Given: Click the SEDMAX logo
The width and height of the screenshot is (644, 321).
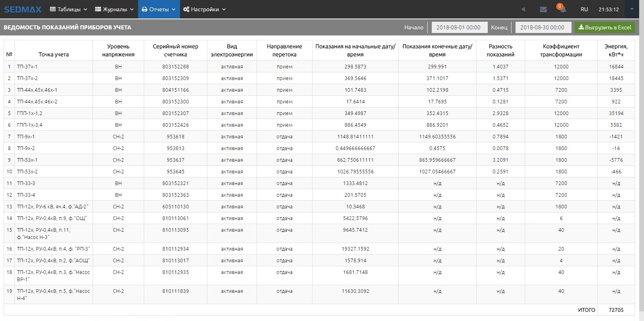Looking at the screenshot, I should point(23,9).
